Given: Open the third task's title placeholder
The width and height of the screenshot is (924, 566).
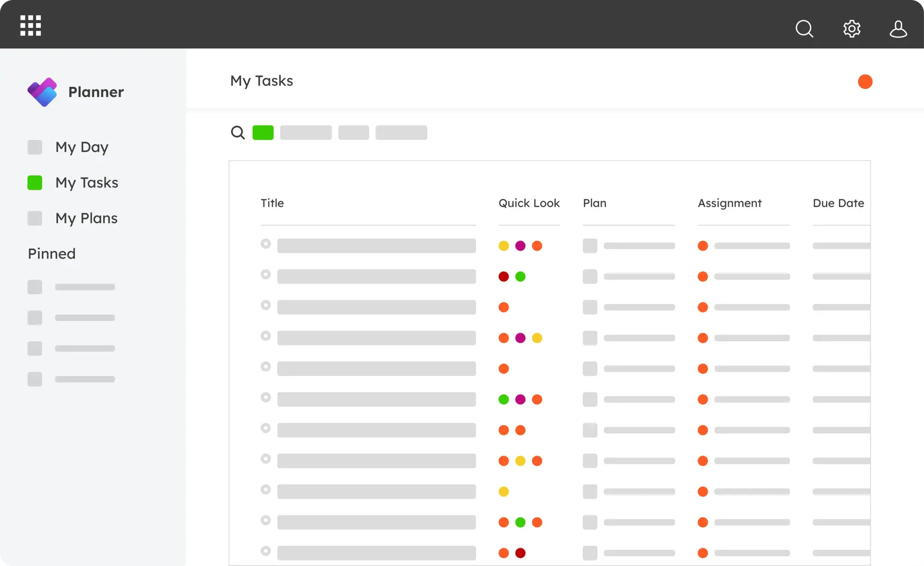Looking at the screenshot, I should pos(377,307).
